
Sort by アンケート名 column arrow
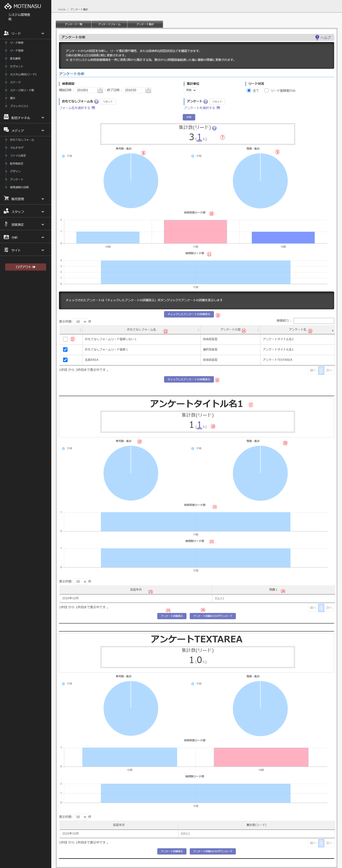pyautogui.click(x=333, y=331)
